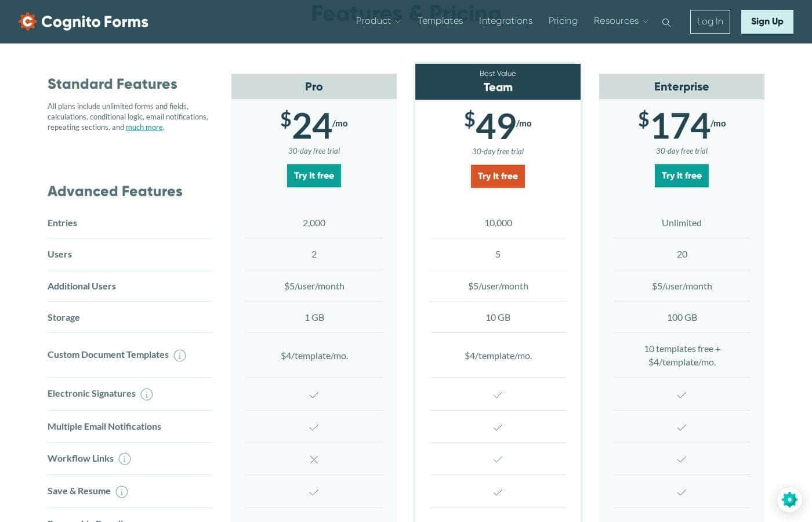Start Team plan free trial

(498, 176)
